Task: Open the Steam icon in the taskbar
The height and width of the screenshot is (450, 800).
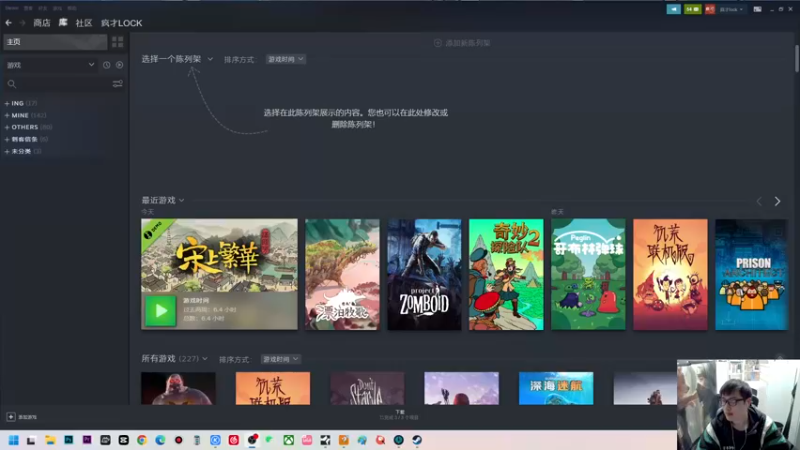Action: [417, 440]
